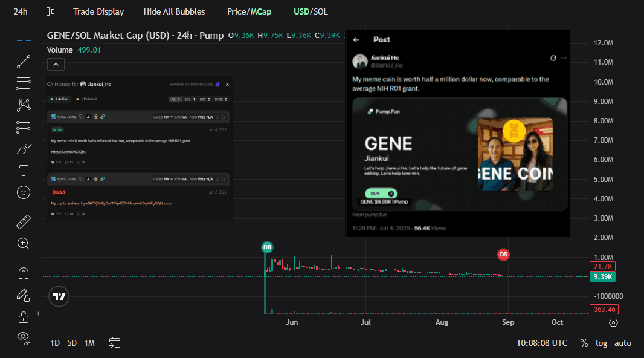644x358 pixels.
Task: Open the forecasting and measurement tools
Action: [24, 127]
